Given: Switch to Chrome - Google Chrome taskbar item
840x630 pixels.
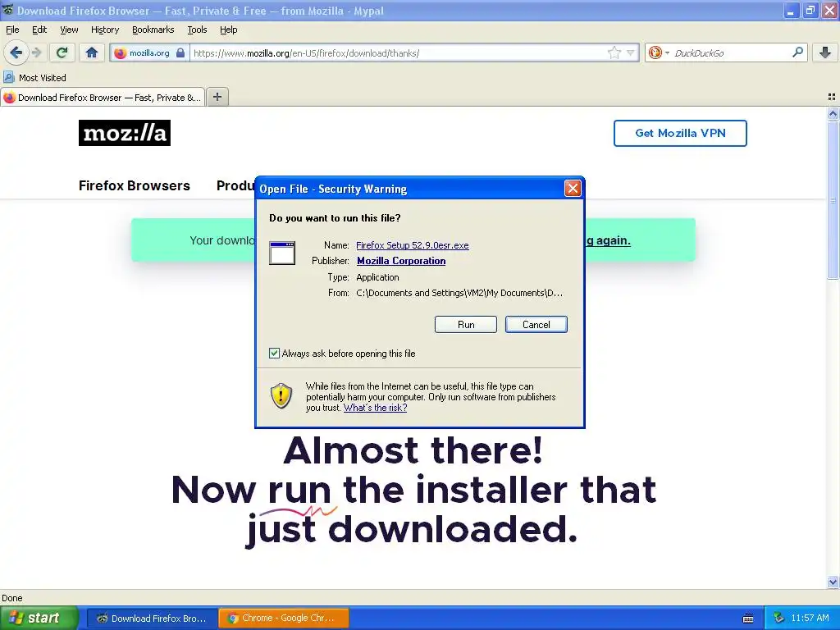Looking at the screenshot, I should (x=284, y=619).
